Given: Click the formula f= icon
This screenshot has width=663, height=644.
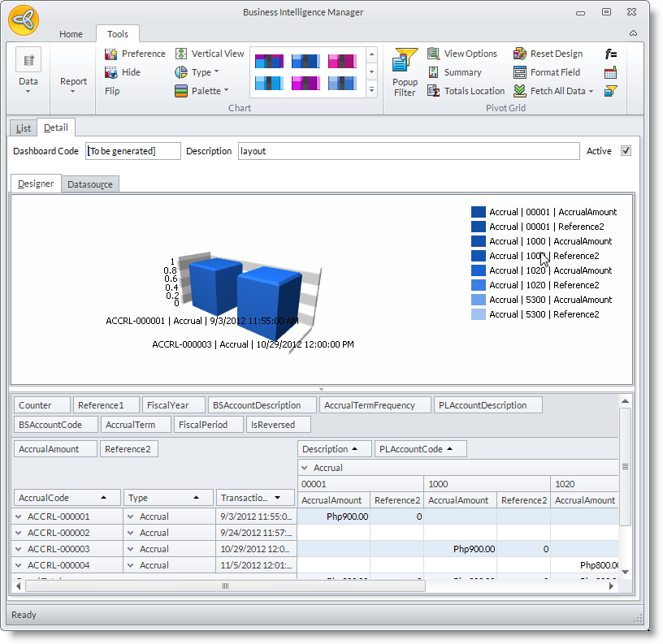Looking at the screenshot, I should point(610,54).
